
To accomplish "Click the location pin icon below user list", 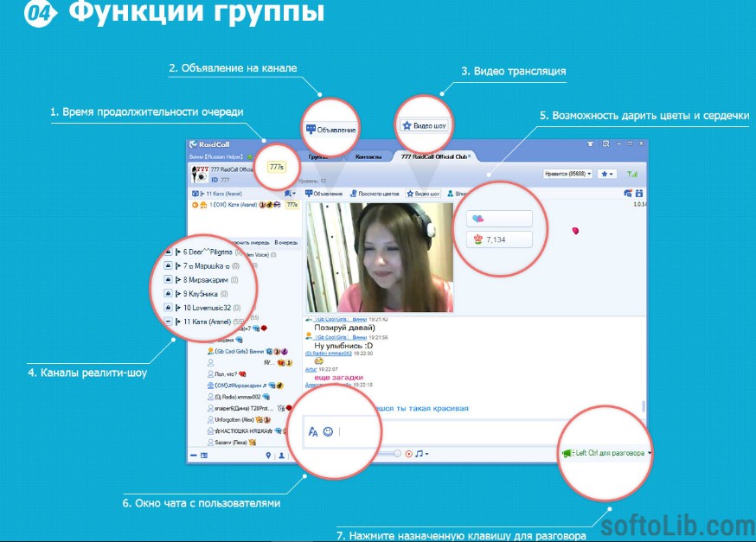I will 268,456.
